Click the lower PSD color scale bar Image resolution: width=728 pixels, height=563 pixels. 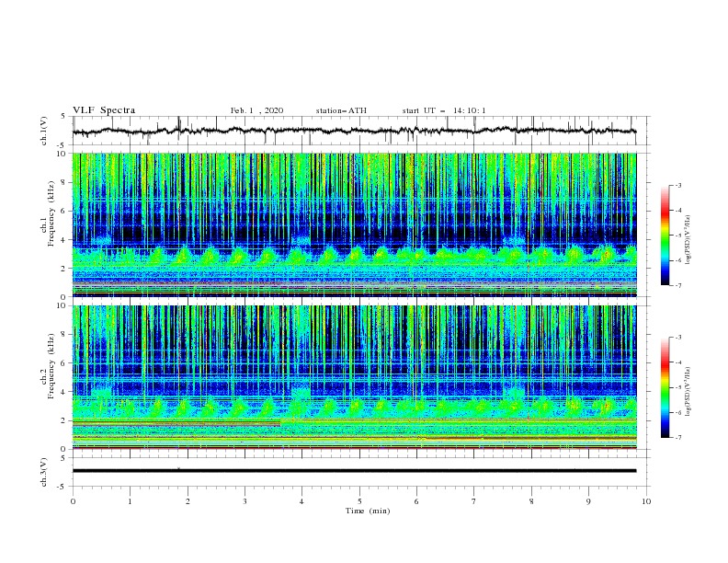pos(665,387)
